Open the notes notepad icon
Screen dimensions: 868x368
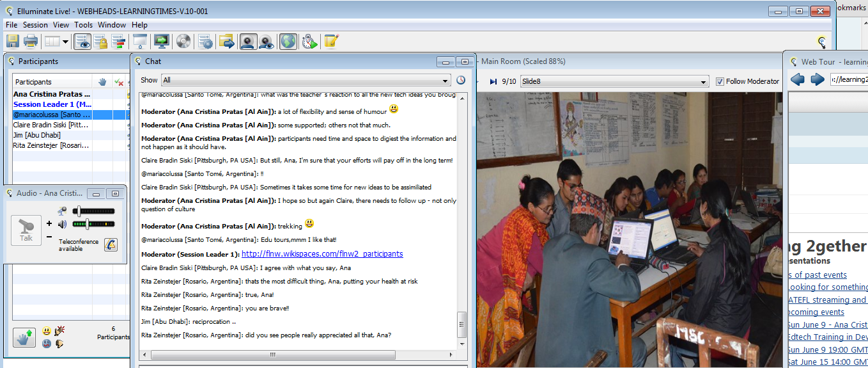330,42
